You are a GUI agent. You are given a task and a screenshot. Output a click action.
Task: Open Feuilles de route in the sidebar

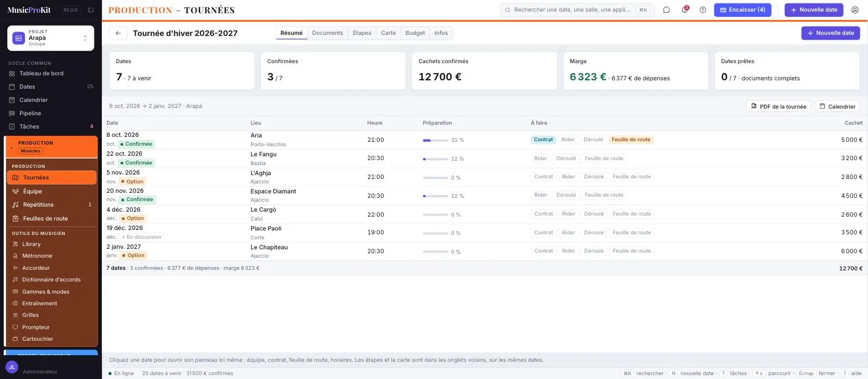(51, 218)
